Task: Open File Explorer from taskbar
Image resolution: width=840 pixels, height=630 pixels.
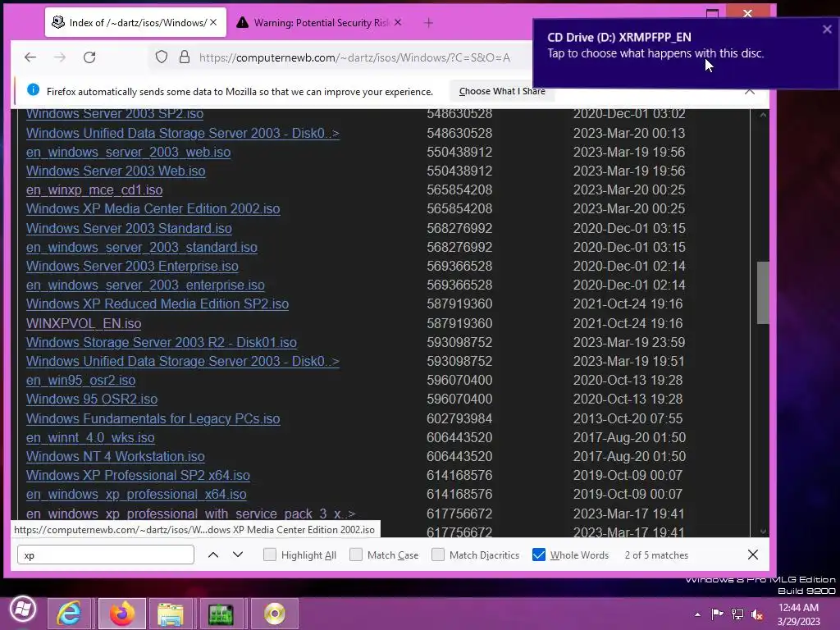Action: point(171,614)
